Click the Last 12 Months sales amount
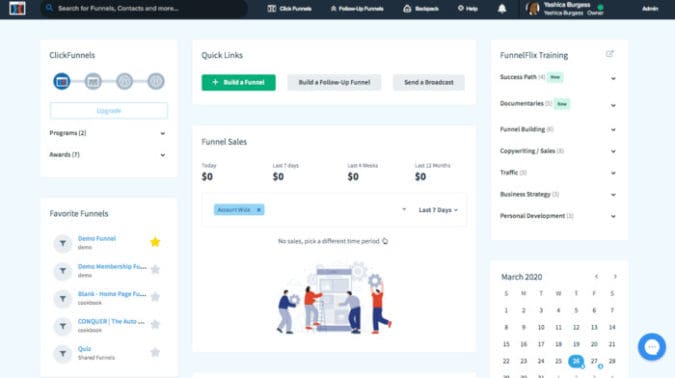Image resolution: width=675 pixels, height=378 pixels. 420,177
